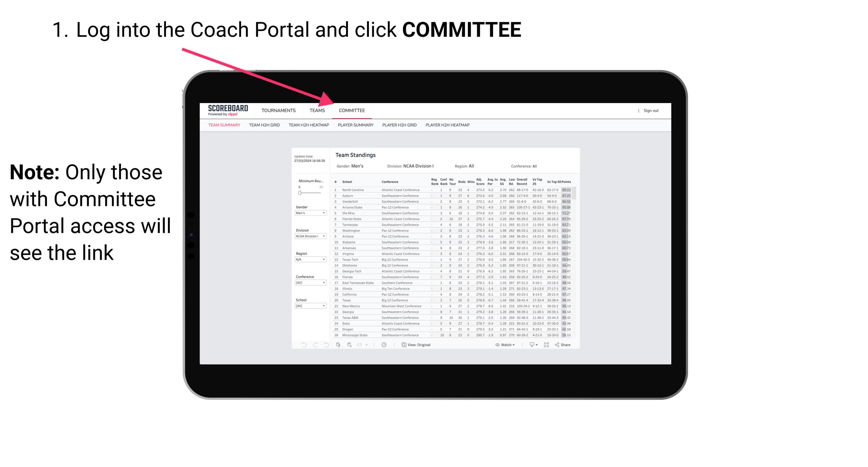Screen dimensions: 868x467
Task: Click the clock/history icon
Action: (x=384, y=345)
